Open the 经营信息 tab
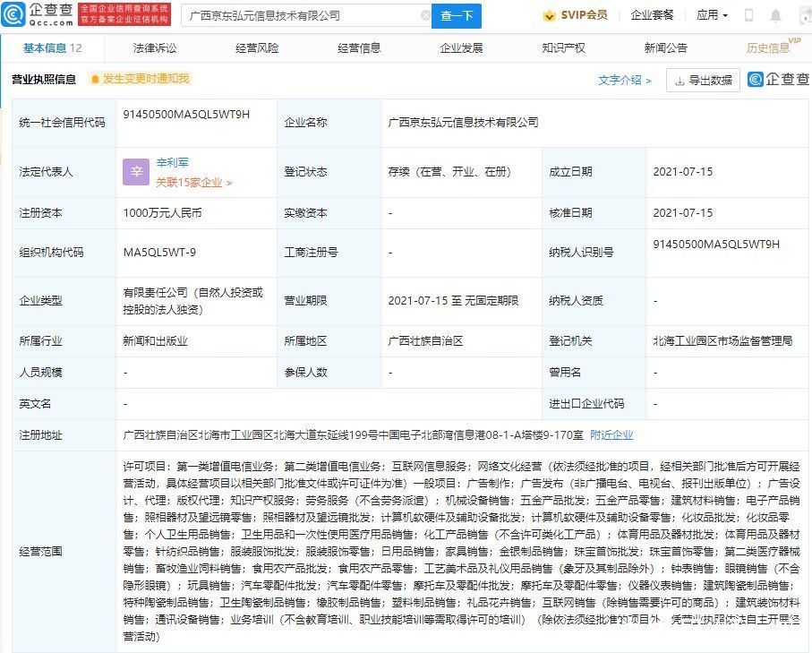812x653 pixels. click(359, 48)
